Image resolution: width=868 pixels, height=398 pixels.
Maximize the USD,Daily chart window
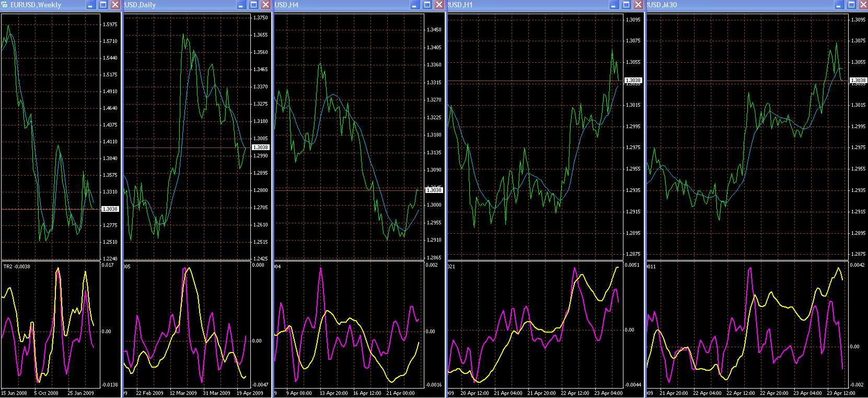253,5
